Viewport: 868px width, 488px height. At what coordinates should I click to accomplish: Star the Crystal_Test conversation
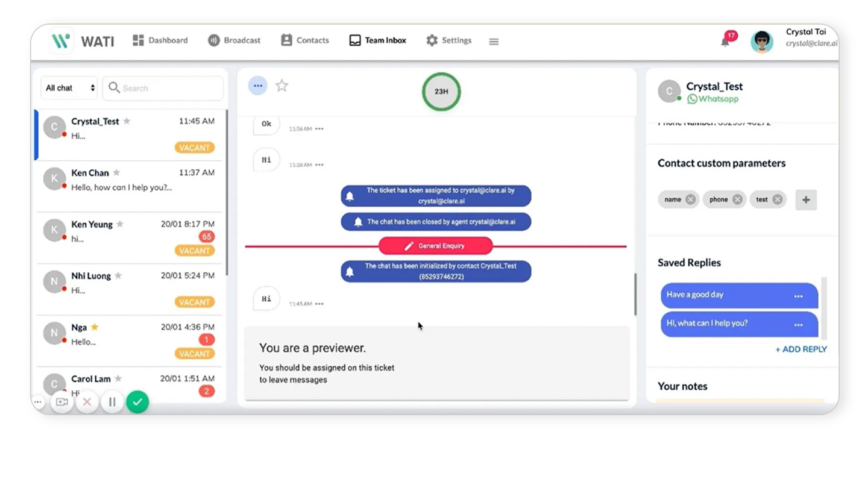(x=127, y=120)
